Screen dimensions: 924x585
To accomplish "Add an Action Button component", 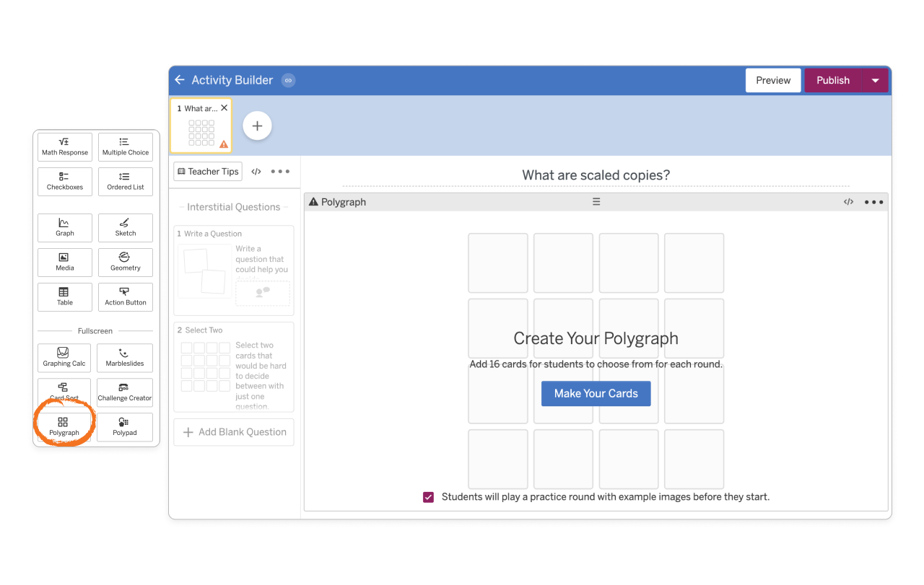I will click(125, 297).
